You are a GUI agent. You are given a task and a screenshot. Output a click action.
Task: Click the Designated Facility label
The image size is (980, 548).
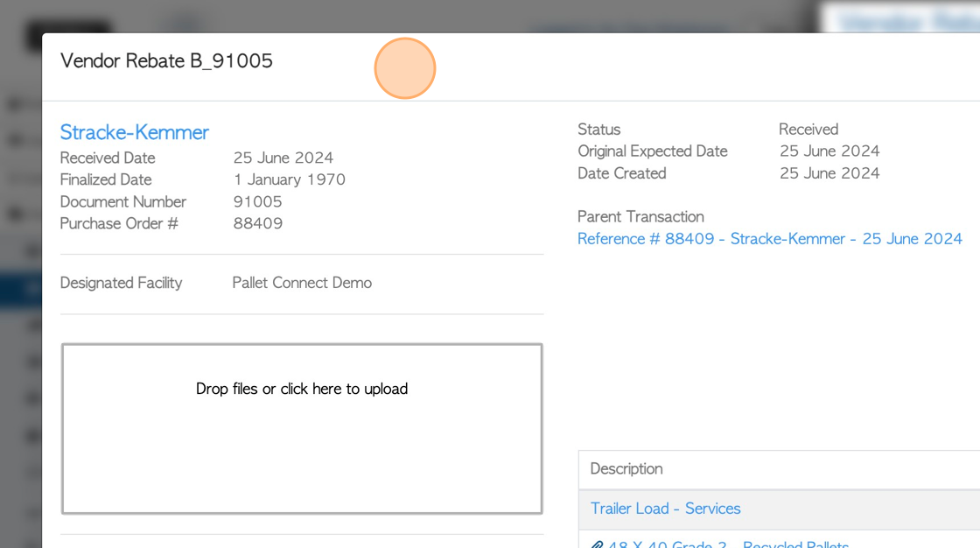(122, 283)
